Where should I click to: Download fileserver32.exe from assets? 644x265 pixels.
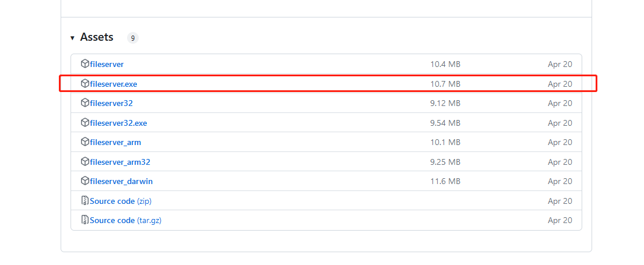click(118, 123)
